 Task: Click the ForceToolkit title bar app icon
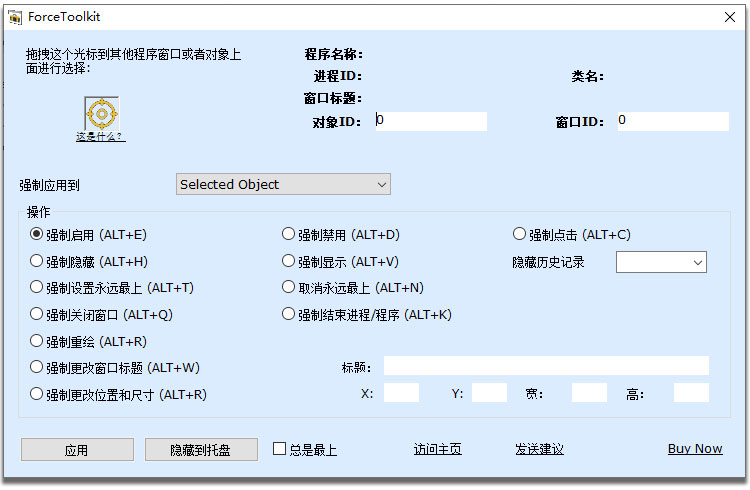pyautogui.click(x=15, y=18)
